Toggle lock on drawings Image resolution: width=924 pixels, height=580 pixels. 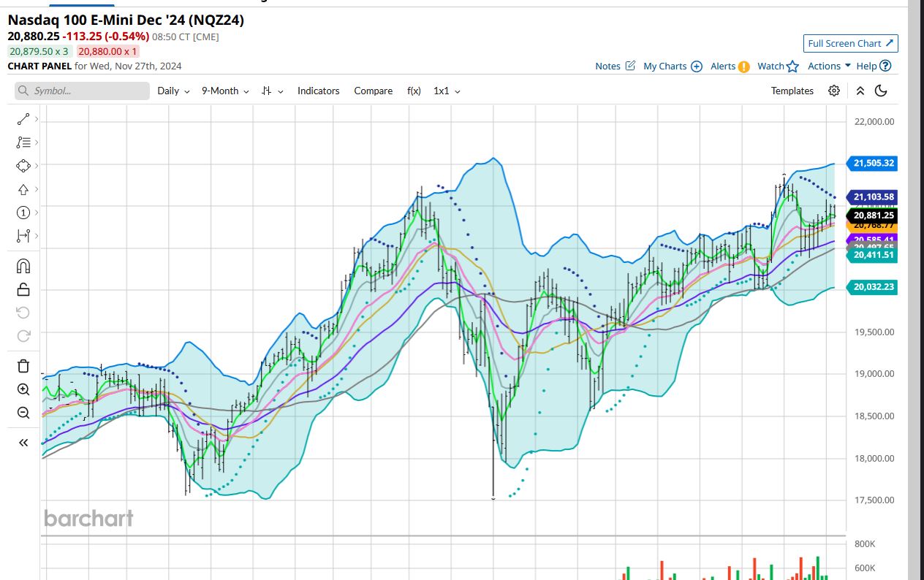point(23,289)
